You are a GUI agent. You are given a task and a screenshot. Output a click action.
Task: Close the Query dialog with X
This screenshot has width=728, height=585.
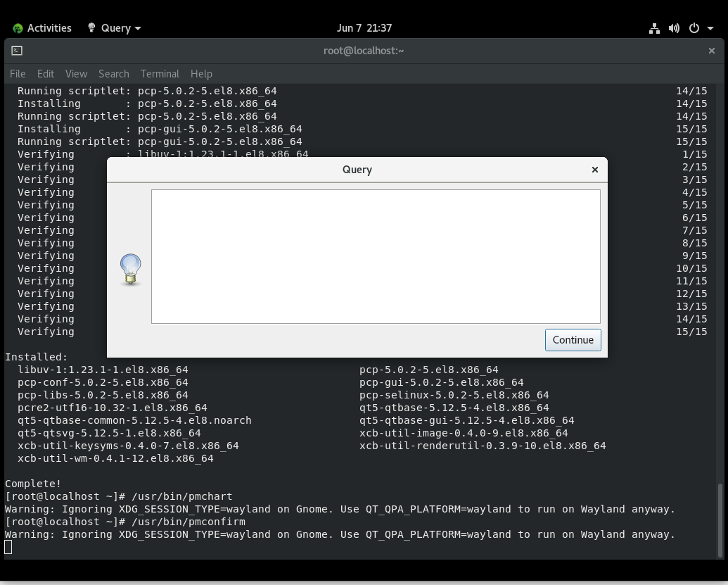pos(595,170)
